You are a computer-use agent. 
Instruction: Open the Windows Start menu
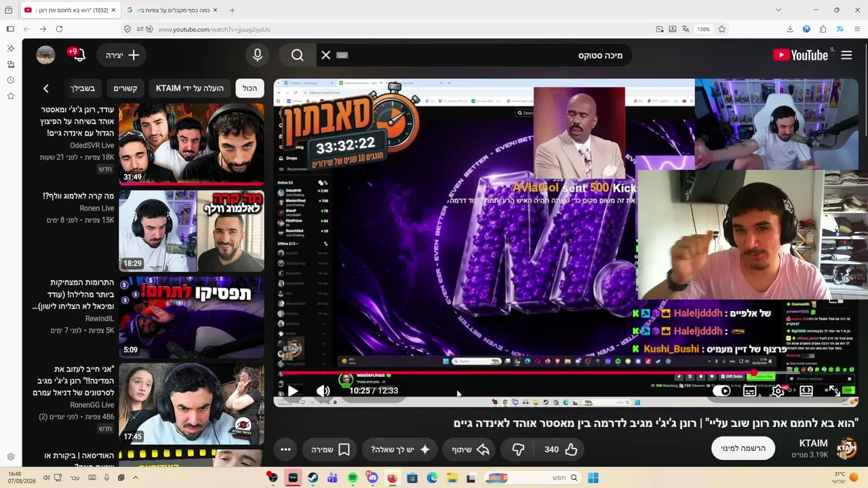pos(593,478)
